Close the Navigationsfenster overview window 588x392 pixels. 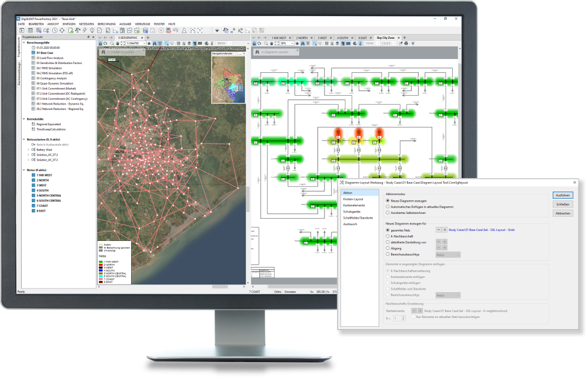pos(244,53)
